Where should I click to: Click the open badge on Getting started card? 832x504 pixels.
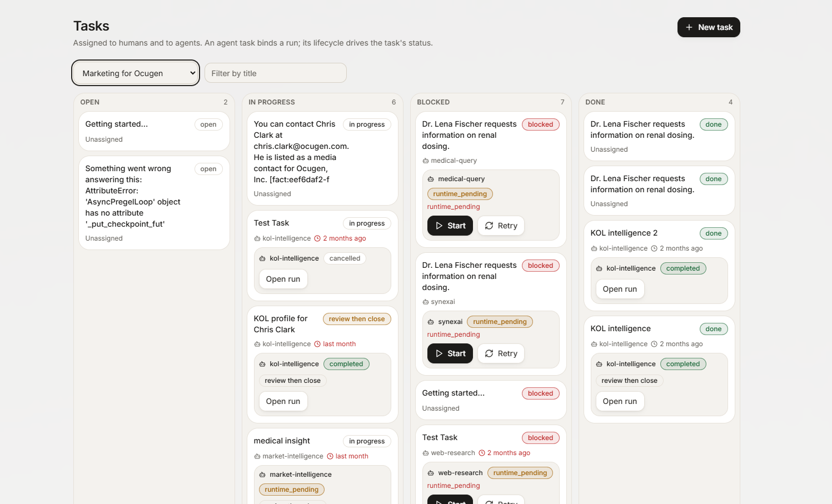coord(208,124)
